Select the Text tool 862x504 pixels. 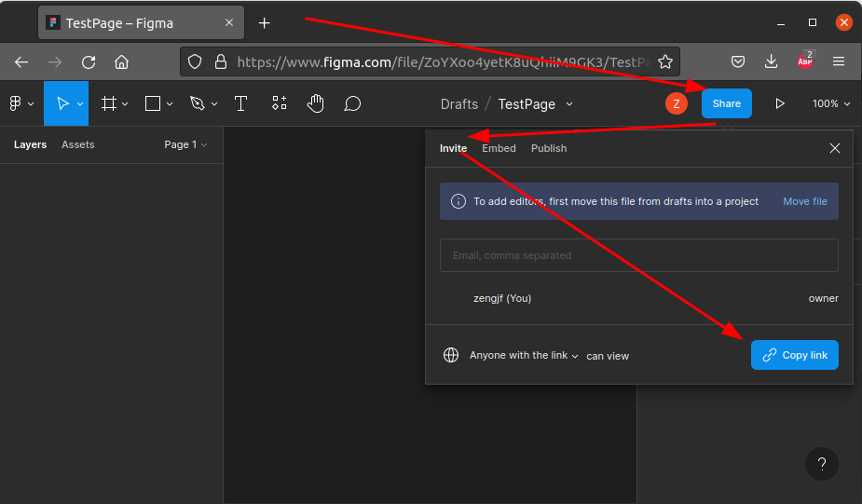pos(240,103)
